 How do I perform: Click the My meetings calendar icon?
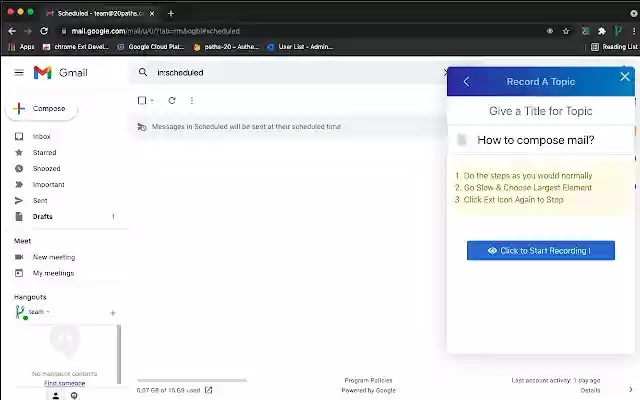(19, 273)
